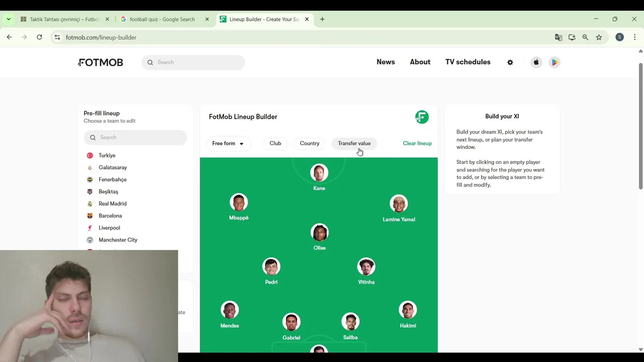The height and width of the screenshot is (362, 644).
Task: Click the Manchester City crest icon
Action: pos(90,240)
